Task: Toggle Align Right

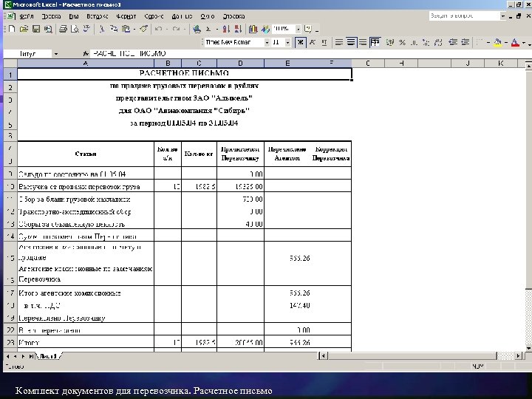Action: pos(363,42)
